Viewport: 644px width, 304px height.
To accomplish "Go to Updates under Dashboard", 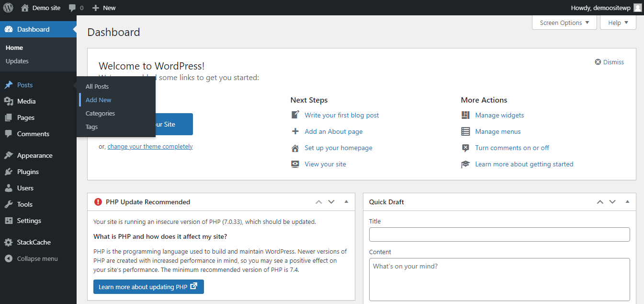I will (x=17, y=61).
